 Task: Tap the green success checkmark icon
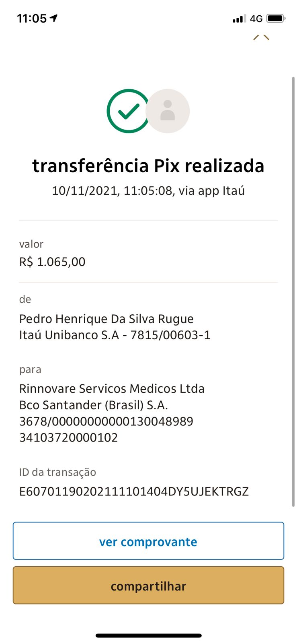coord(128,111)
